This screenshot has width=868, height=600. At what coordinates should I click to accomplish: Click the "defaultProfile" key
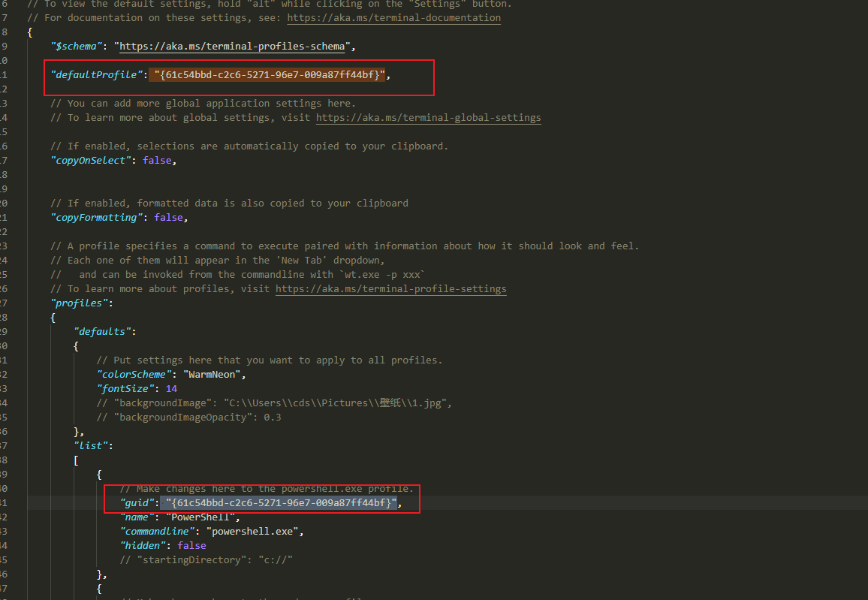(x=97, y=75)
